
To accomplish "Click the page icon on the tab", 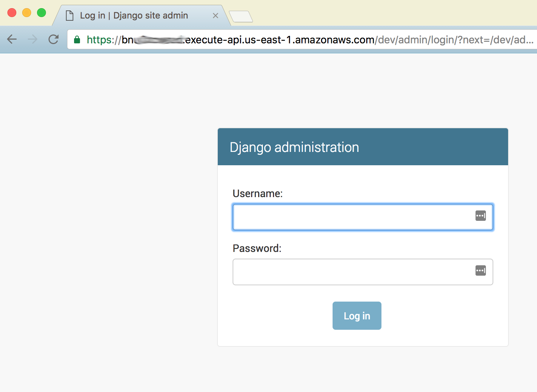I will [x=69, y=16].
